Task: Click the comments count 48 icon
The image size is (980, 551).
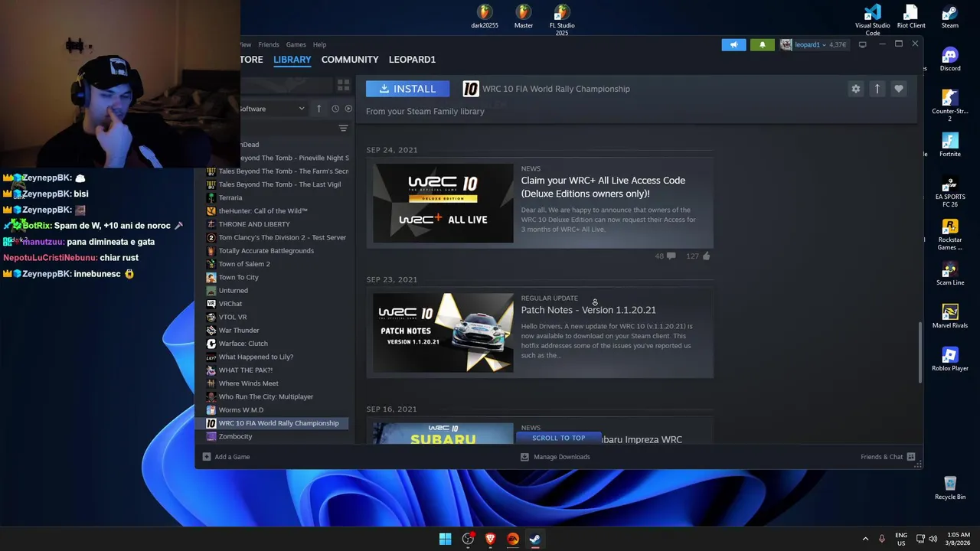Action: [665, 256]
